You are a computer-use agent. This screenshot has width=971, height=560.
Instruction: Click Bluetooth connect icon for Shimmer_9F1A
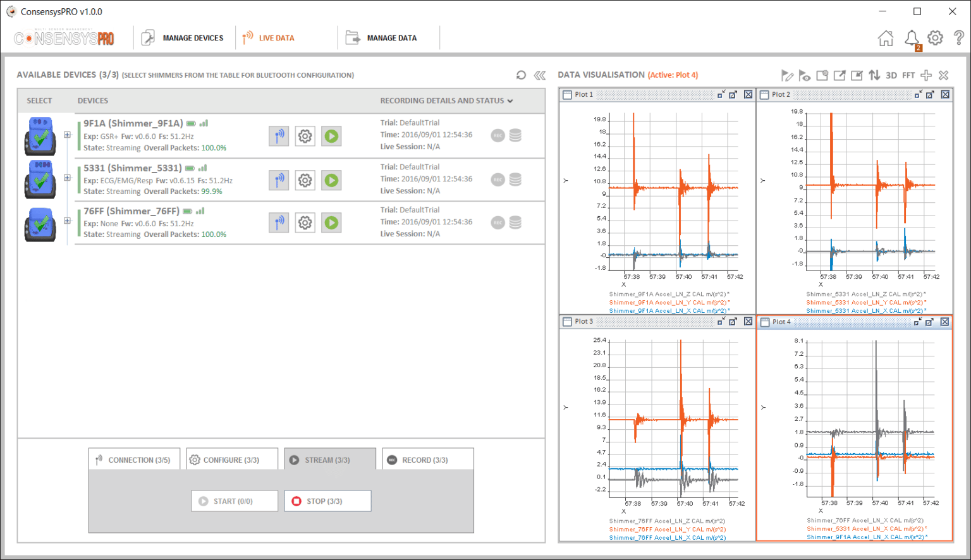click(279, 136)
